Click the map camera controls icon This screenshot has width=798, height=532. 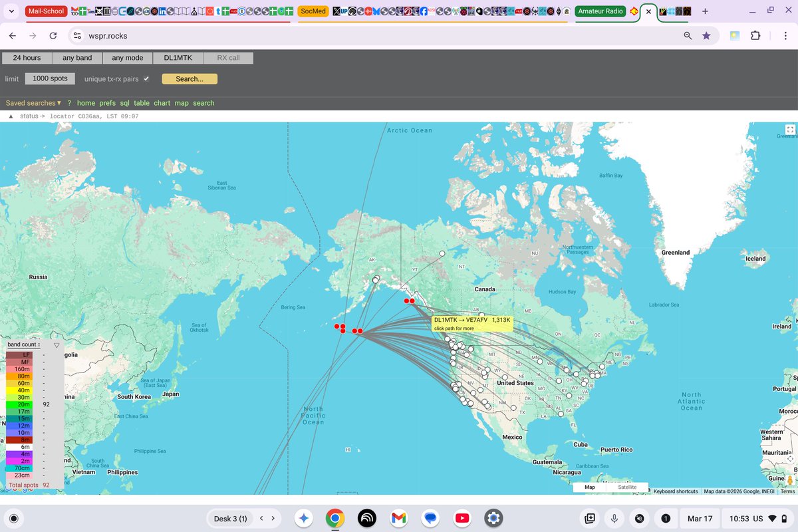(790, 459)
